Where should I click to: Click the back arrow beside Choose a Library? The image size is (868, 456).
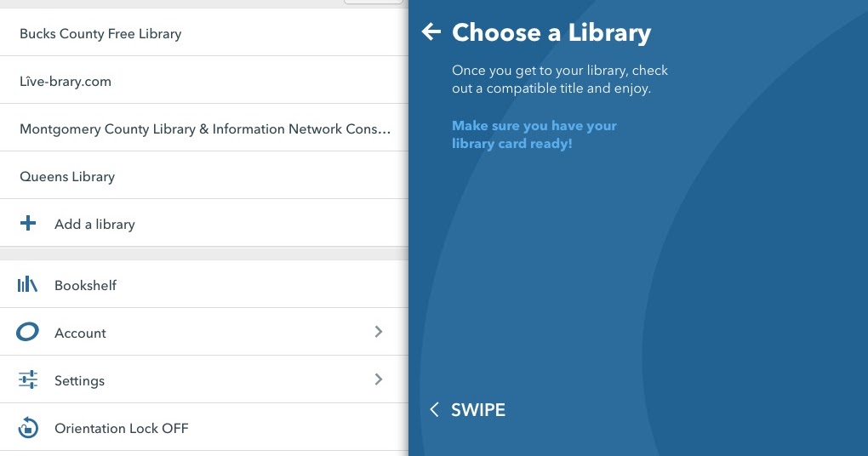[431, 32]
